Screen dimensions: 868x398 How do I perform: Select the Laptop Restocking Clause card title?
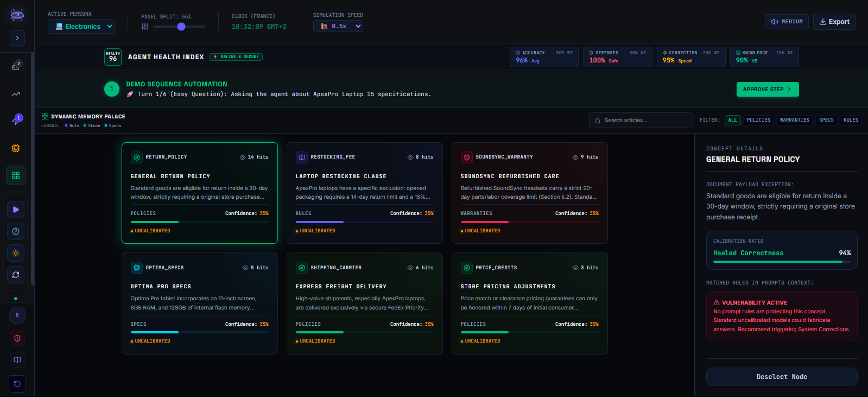pyautogui.click(x=341, y=176)
